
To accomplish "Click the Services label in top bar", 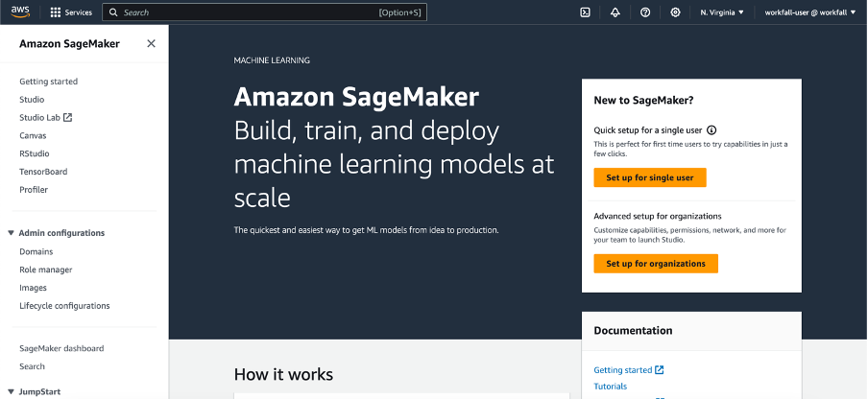I will pos(79,12).
